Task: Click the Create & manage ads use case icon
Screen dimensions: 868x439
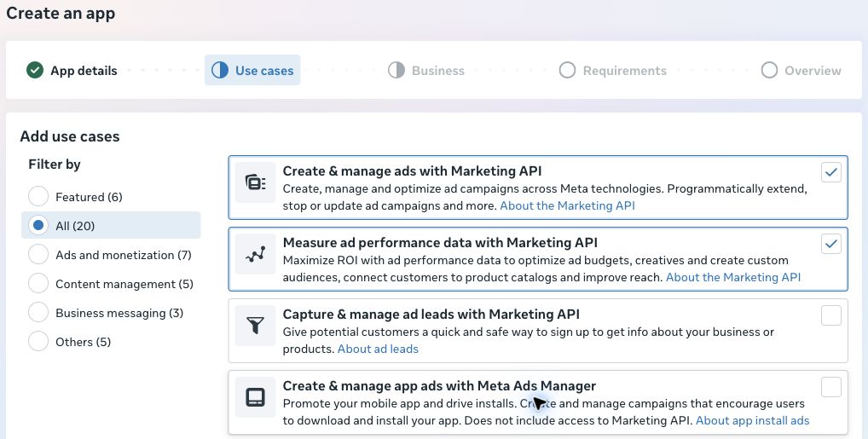Action: click(255, 182)
